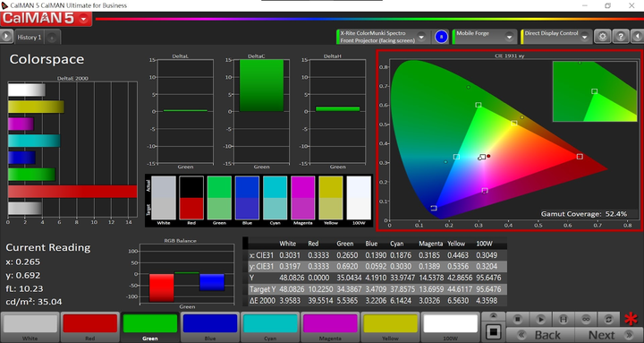Image resolution: width=644 pixels, height=343 pixels.
Task: Select the Yellow pattern swatch at the bottom
Action: (x=390, y=327)
